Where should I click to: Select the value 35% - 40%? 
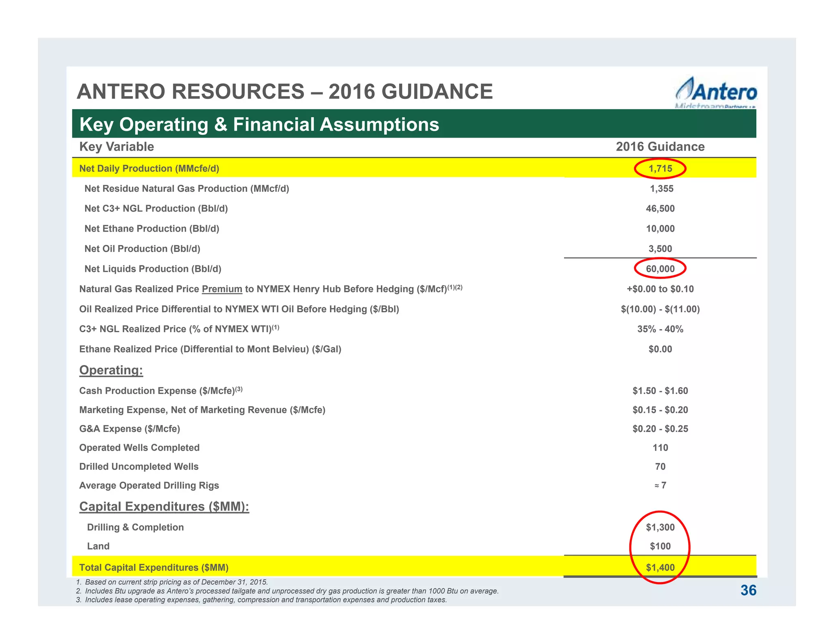click(660, 329)
